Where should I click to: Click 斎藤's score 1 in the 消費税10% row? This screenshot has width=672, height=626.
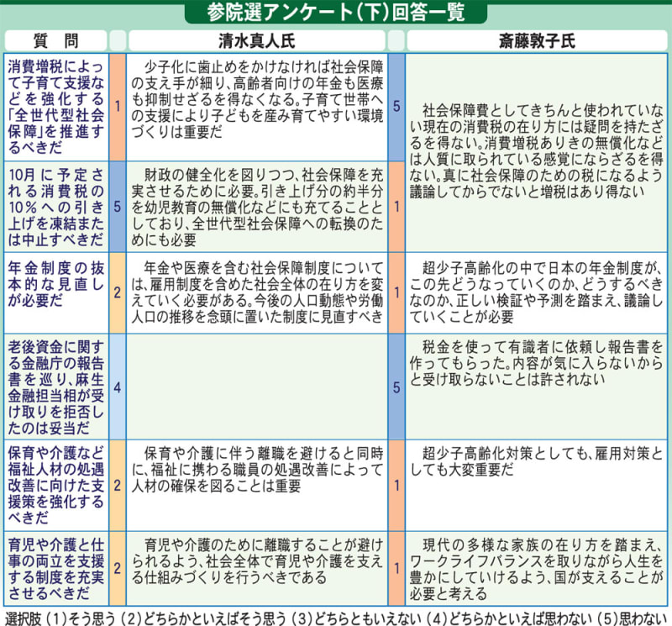click(x=396, y=207)
